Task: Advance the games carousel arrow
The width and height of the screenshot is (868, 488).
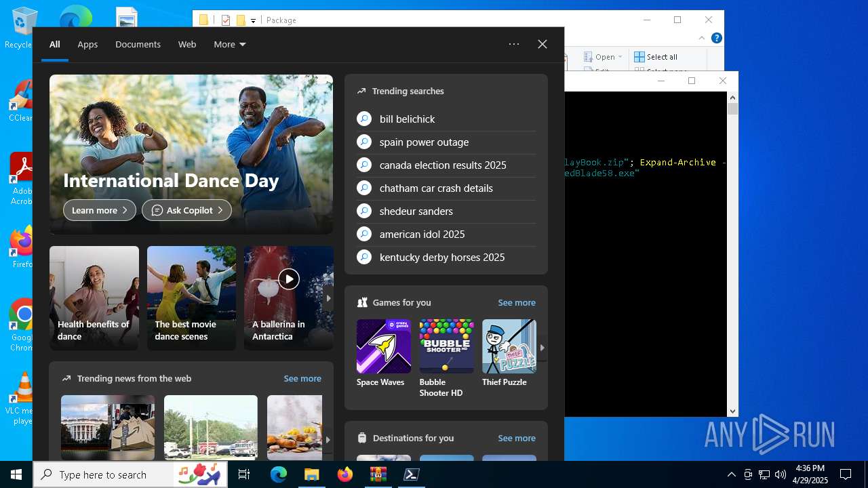Action: pos(542,348)
